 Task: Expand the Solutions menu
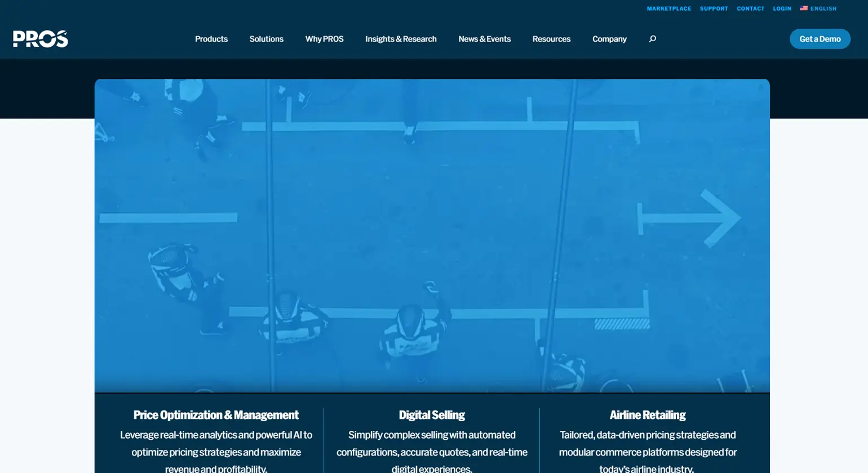pyautogui.click(x=266, y=39)
